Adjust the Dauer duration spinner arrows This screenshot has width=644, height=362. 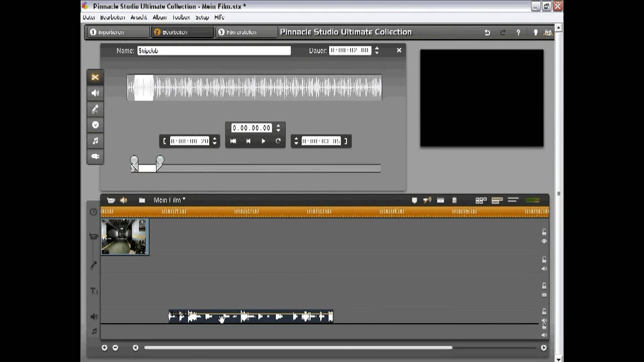pos(377,50)
